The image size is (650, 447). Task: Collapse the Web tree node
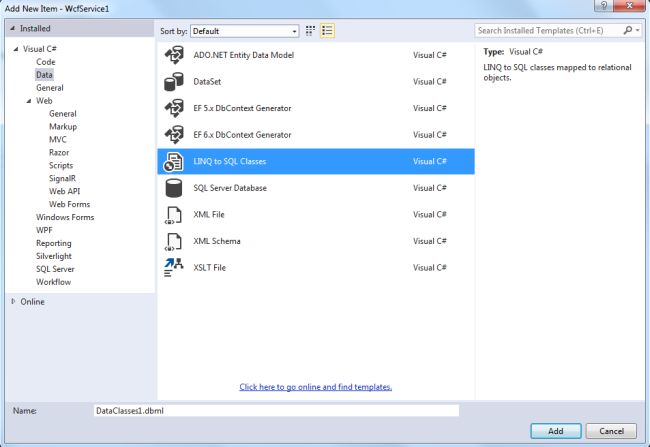point(29,101)
